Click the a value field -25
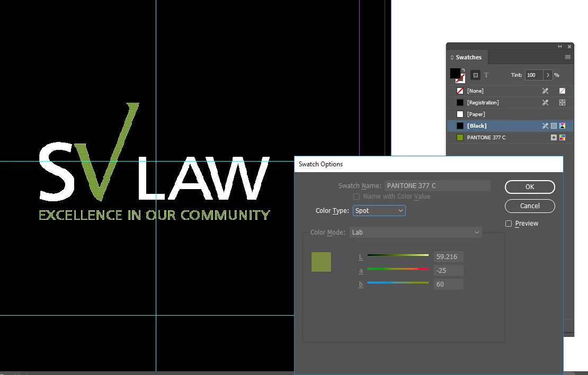Viewport: 588px width, 375px height. pos(448,270)
